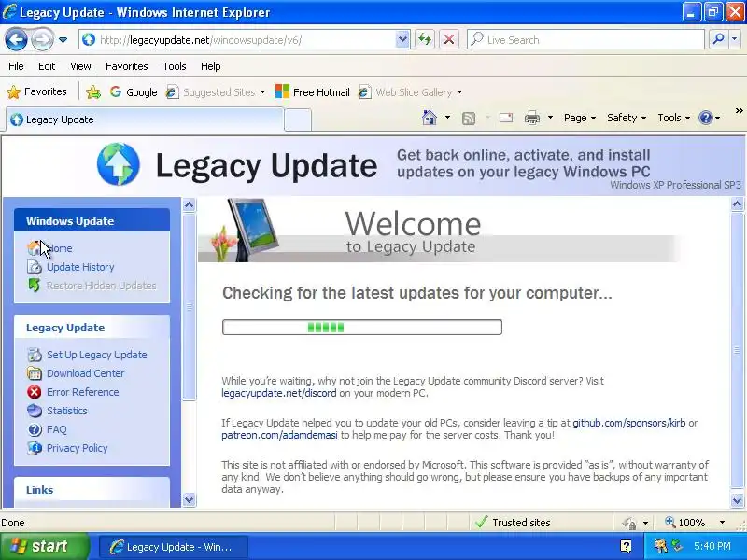
Task: Click the Download Center icon
Action: point(35,373)
